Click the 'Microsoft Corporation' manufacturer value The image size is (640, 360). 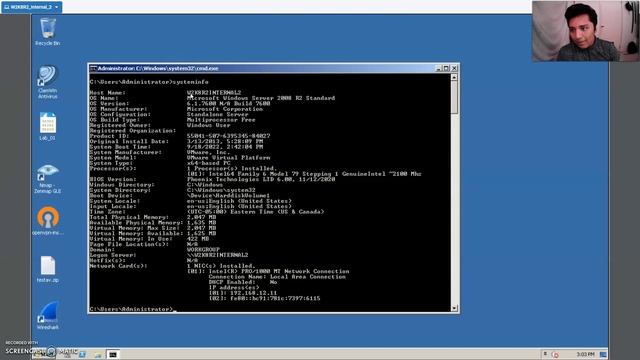pos(225,109)
